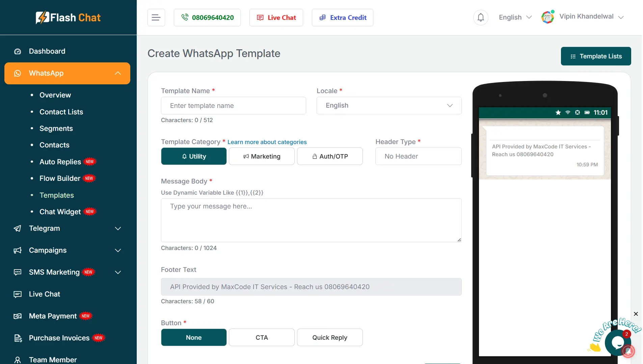This screenshot has height=364, width=643.
Task: Choose the CTA button type
Action: [x=262, y=337]
